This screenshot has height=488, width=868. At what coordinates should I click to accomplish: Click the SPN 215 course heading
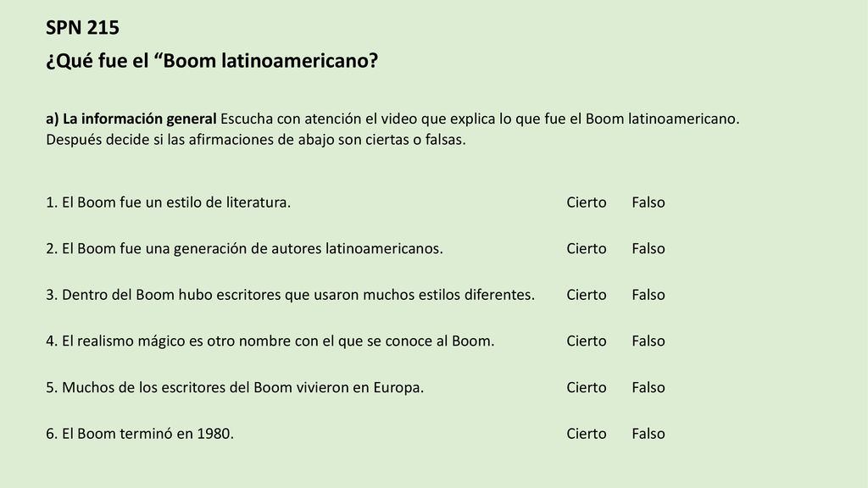tap(82, 28)
